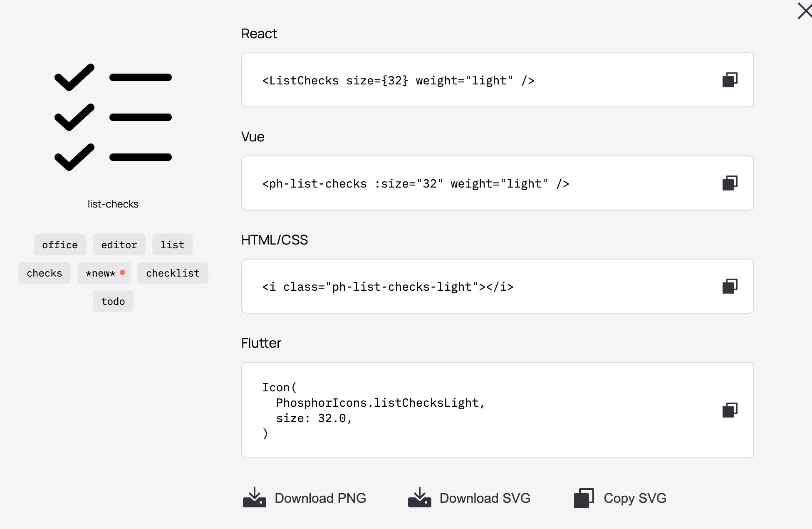Click the "React" section heading

coord(259,34)
